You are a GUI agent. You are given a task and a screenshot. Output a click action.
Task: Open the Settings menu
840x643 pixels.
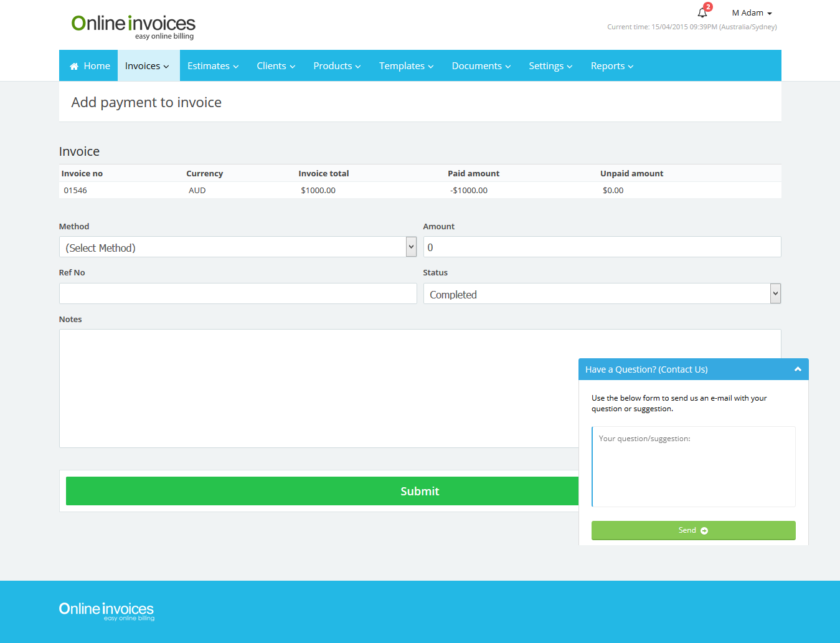click(x=550, y=66)
